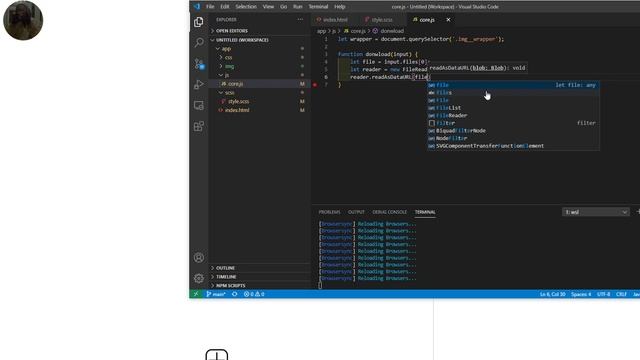This screenshot has height=360, width=640.
Task: Open style.scss in the explorer tree
Action: [x=260, y=101]
